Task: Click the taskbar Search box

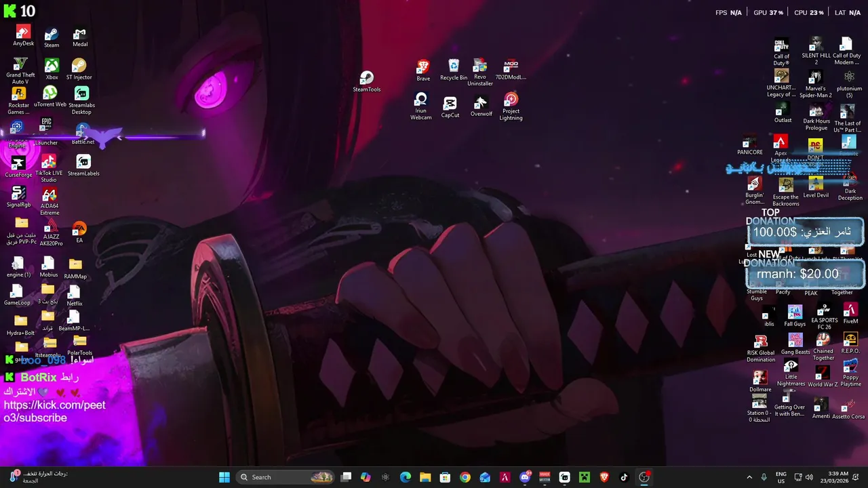Action: coord(284,477)
